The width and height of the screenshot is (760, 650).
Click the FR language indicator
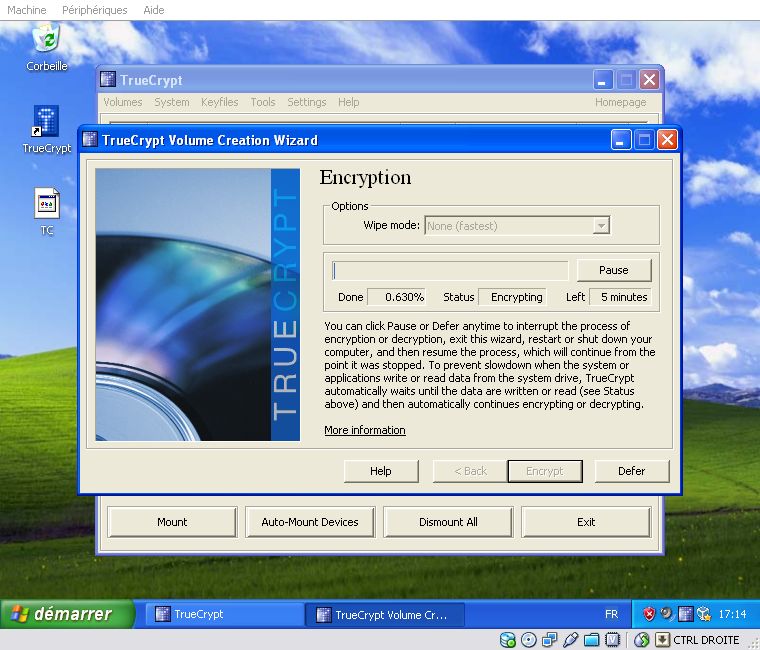coord(611,614)
